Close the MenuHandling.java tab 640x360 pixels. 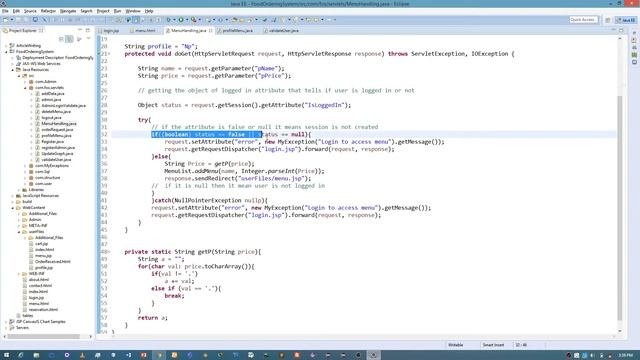click(x=211, y=31)
